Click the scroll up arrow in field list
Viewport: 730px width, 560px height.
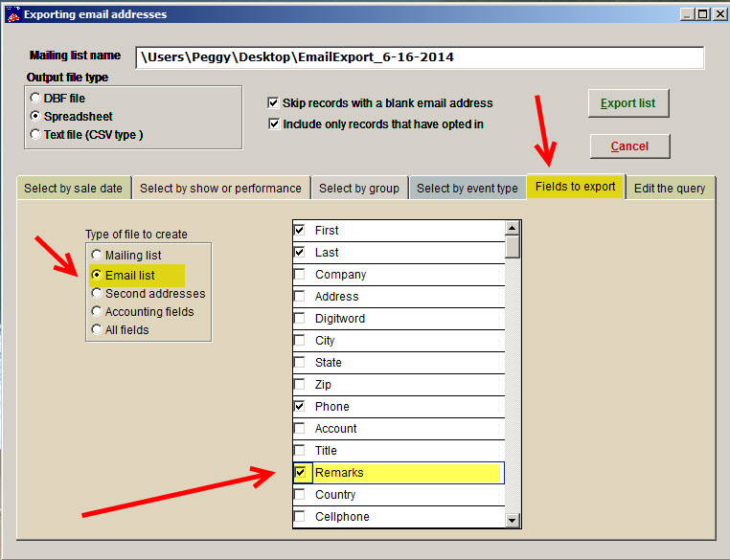point(513,229)
